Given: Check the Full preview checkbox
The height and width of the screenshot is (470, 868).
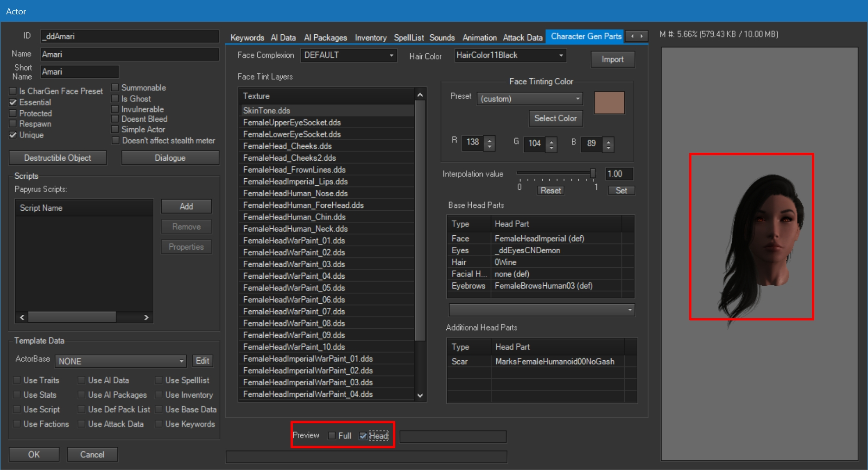Looking at the screenshot, I should point(332,436).
